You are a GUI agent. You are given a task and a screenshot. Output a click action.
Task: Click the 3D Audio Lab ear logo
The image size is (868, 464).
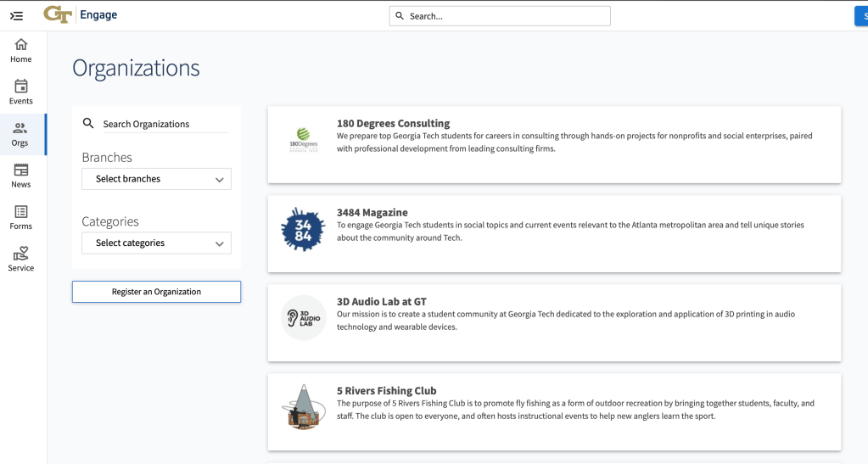coord(304,318)
